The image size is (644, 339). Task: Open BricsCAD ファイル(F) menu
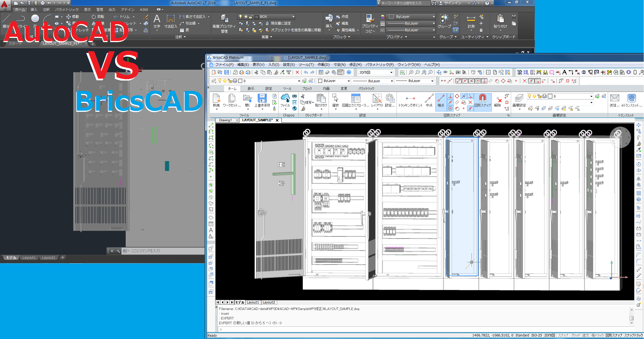point(224,65)
